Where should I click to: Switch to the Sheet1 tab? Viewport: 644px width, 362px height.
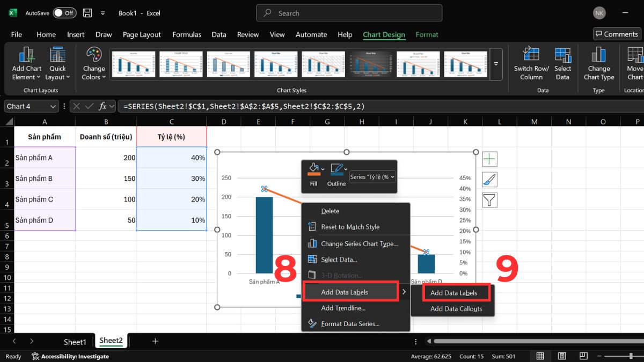pos(75,342)
